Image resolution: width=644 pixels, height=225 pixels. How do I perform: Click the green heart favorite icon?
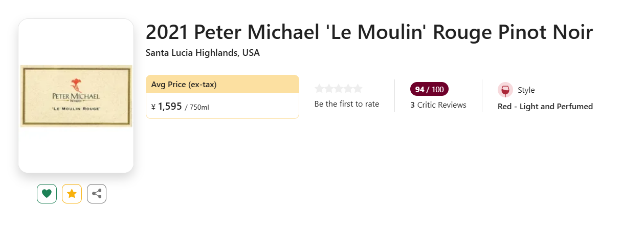point(47,194)
